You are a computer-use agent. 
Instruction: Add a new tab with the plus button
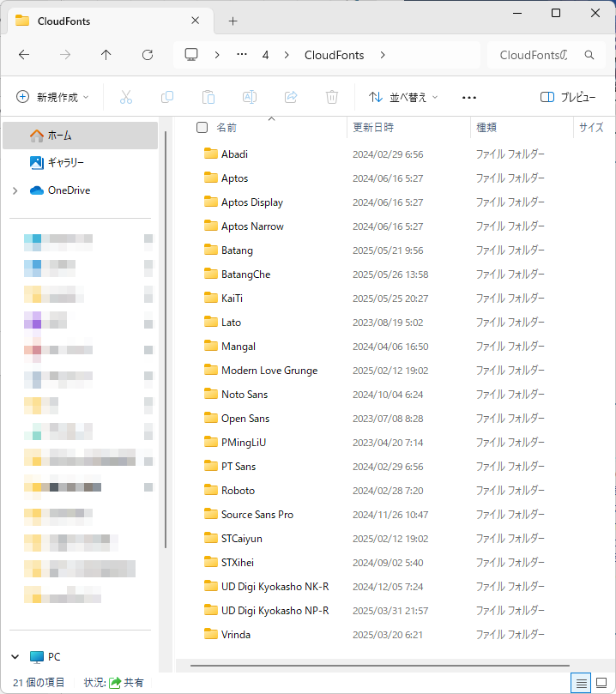pos(233,21)
